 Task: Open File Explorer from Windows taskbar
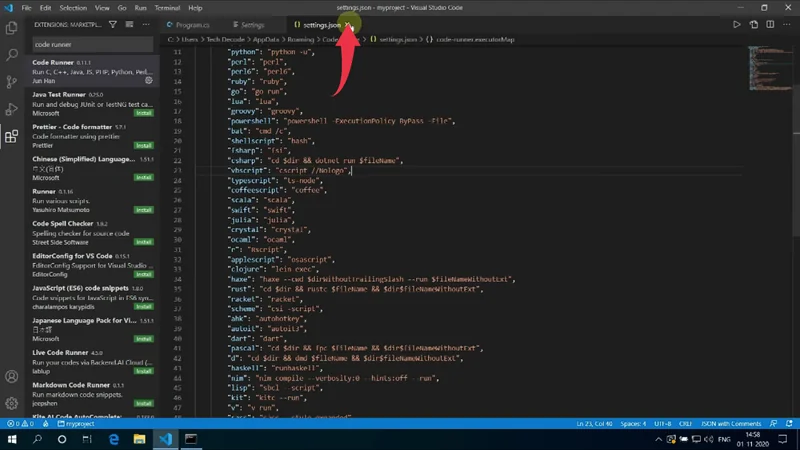139,439
